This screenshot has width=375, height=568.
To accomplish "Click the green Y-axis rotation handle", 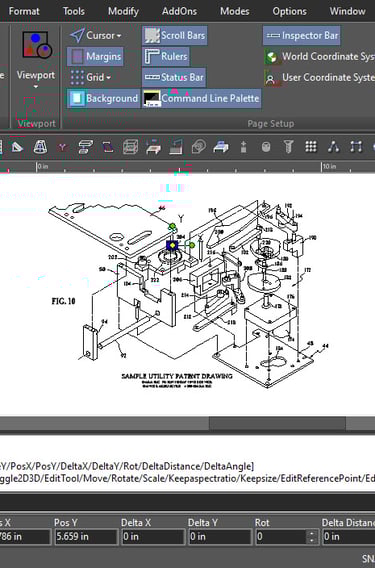I will click(172, 227).
